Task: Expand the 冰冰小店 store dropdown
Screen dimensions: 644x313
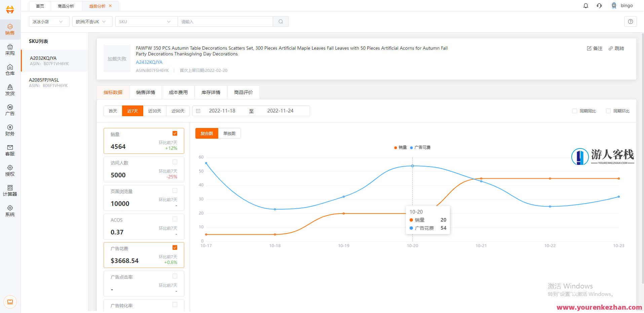Action: pos(49,21)
